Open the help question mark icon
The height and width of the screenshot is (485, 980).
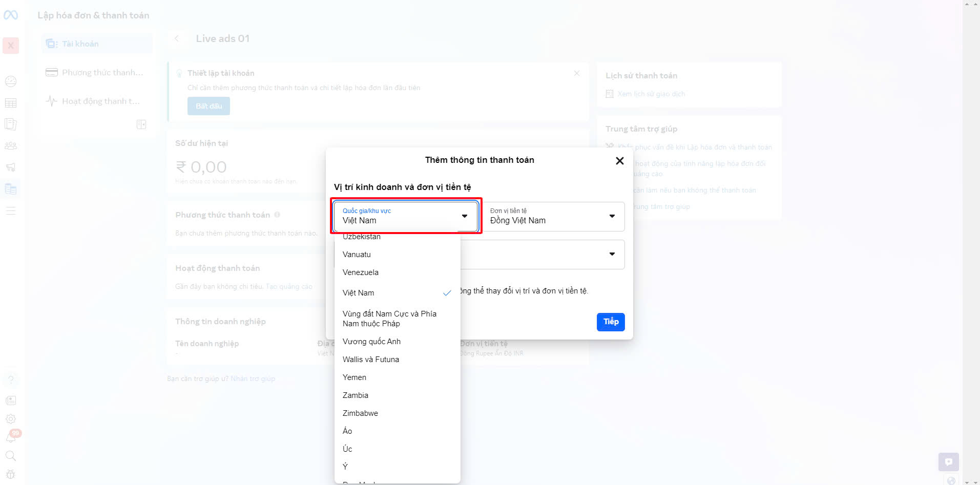tap(11, 379)
